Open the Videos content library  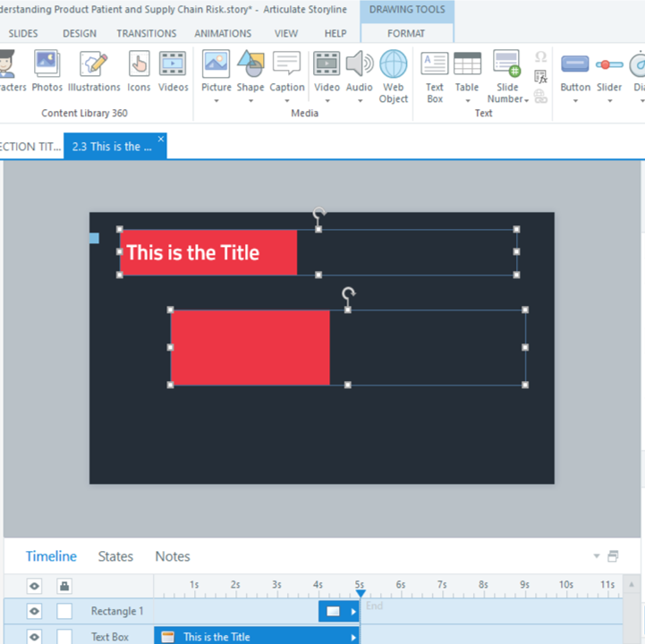(x=174, y=71)
